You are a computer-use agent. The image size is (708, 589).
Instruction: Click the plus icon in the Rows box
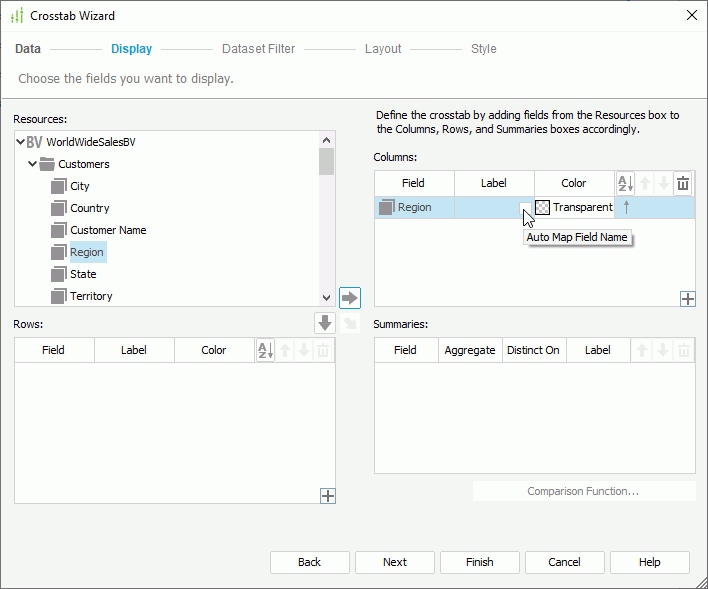point(328,496)
